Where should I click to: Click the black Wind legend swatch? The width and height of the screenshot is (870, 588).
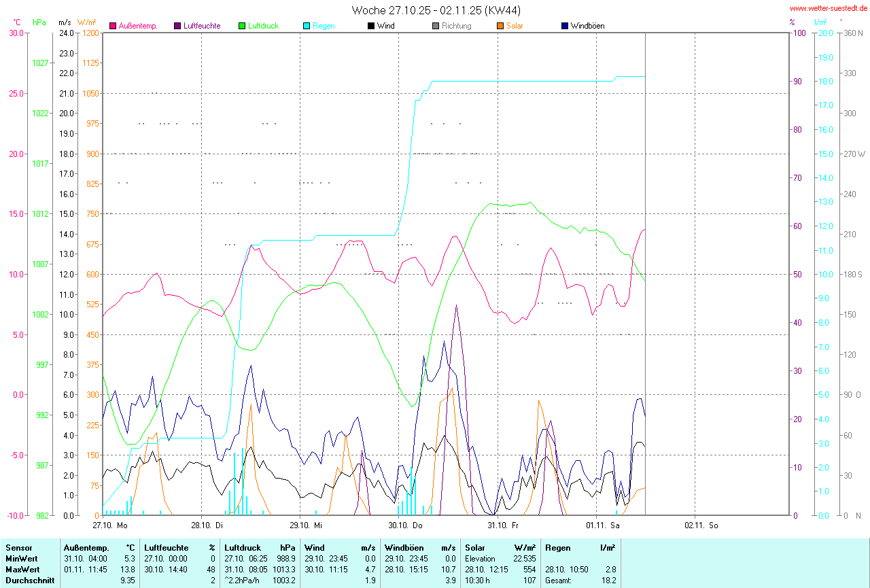point(371,26)
